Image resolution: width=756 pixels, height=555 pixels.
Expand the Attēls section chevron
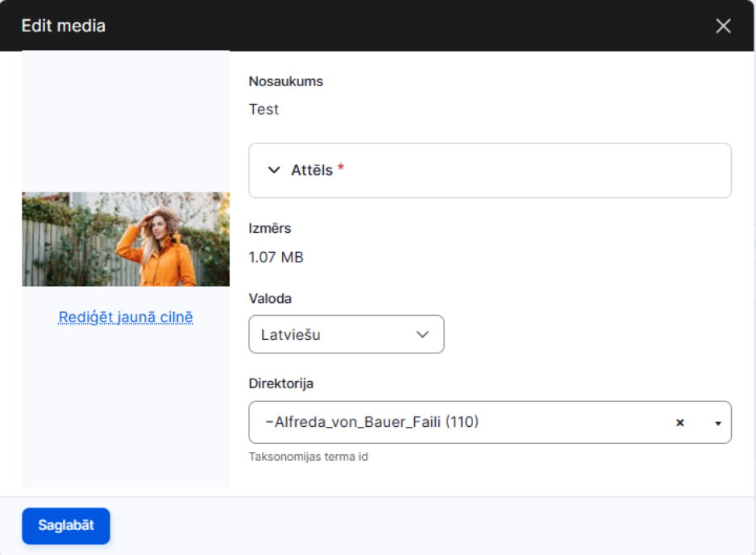click(274, 170)
